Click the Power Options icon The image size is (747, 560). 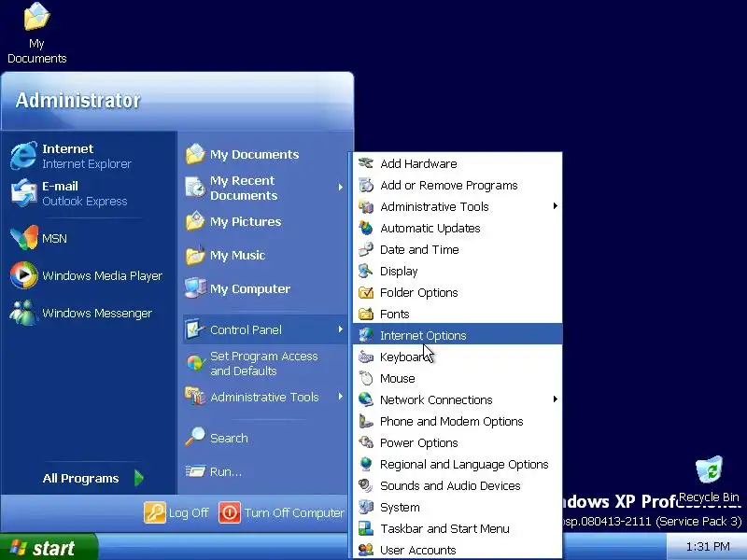(x=366, y=442)
